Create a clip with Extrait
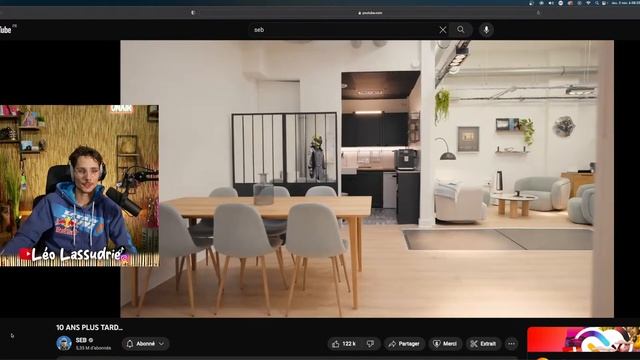The image size is (640, 360). pyautogui.click(x=484, y=344)
